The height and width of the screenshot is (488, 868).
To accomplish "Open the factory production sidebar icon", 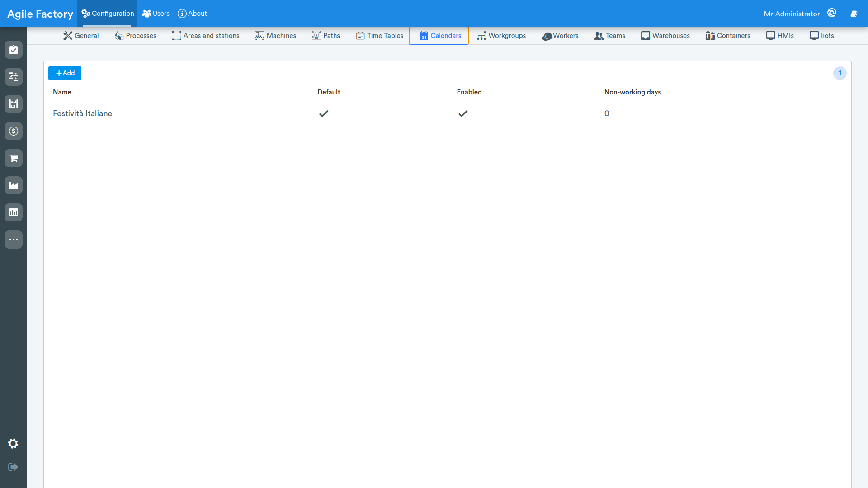I will tap(14, 185).
